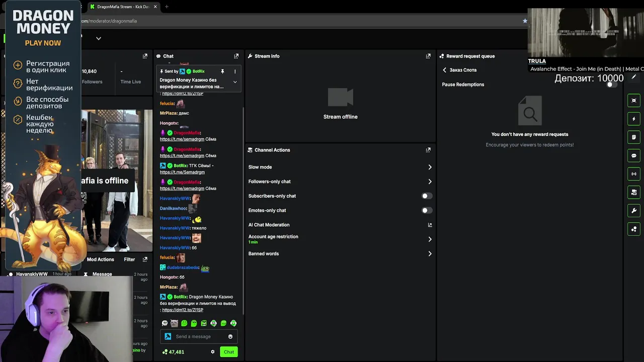This screenshot has height=362, width=644.
Task: Expand the pinned Dragon Money message
Action: click(x=234, y=82)
